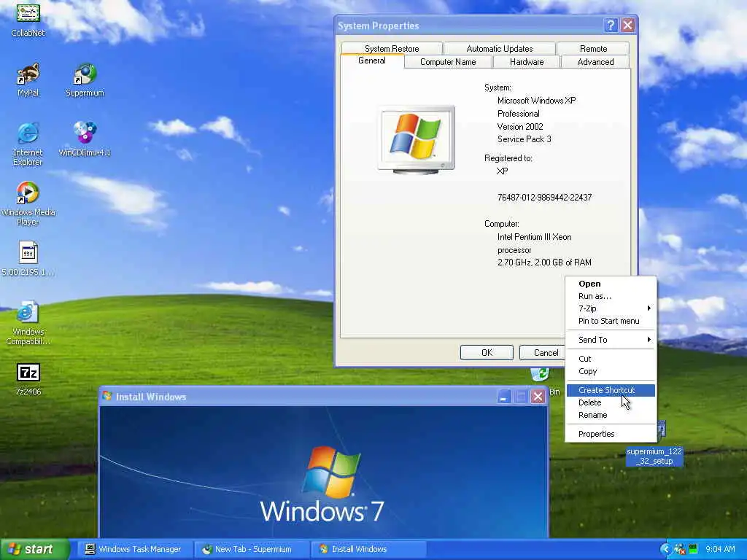Select the Recycle Bin icon
The image size is (747, 560).
[x=541, y=374]
